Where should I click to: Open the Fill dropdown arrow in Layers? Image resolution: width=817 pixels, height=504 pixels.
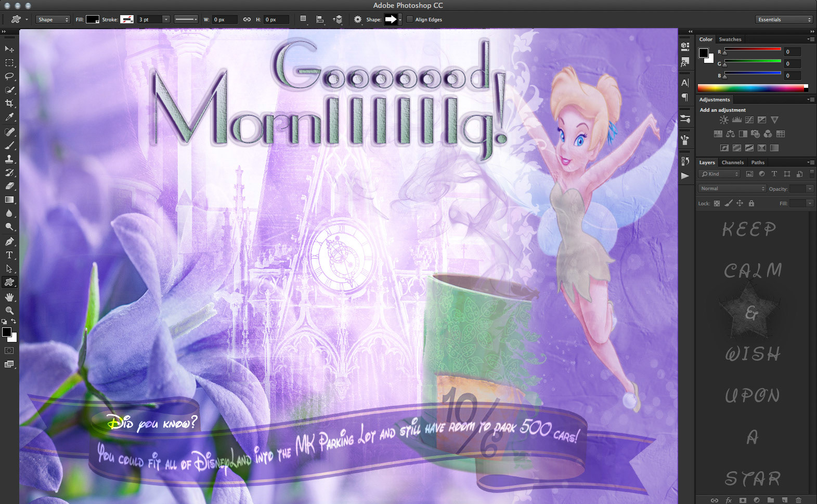pyautogui.click(x=810, y=203)
